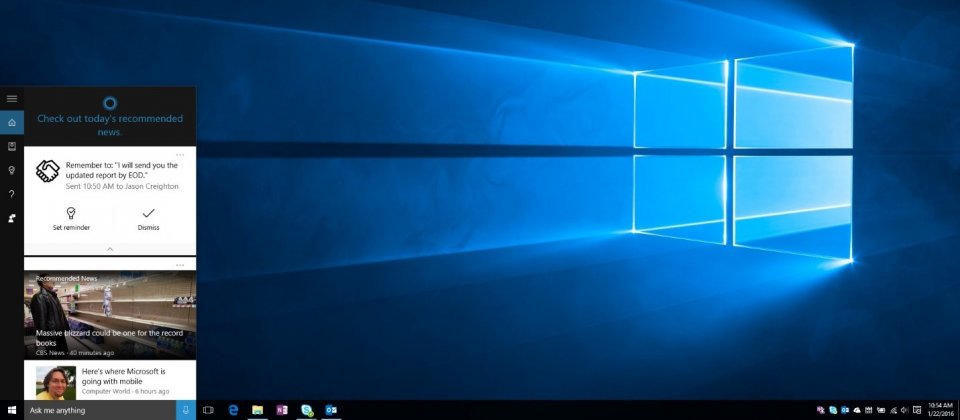
Task: Click the Windows Start button
Action: (x=12, y=410)
